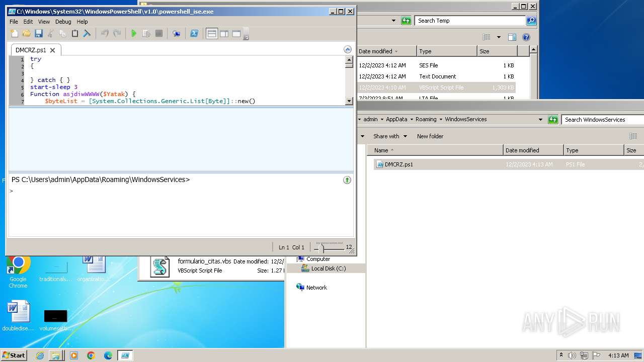Screen dimensions: 644x362
Task: Start PowerShell.exe console icon
Action: (194, 34)
